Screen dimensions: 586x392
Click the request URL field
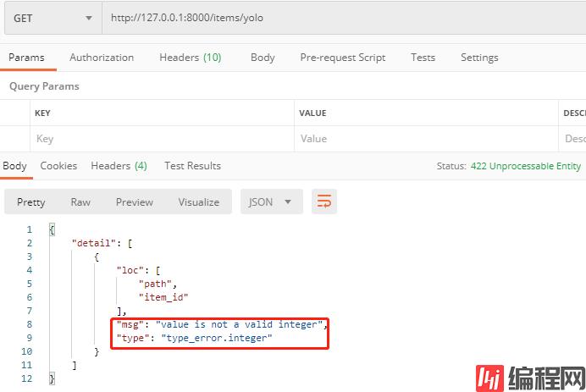[339, 18]
